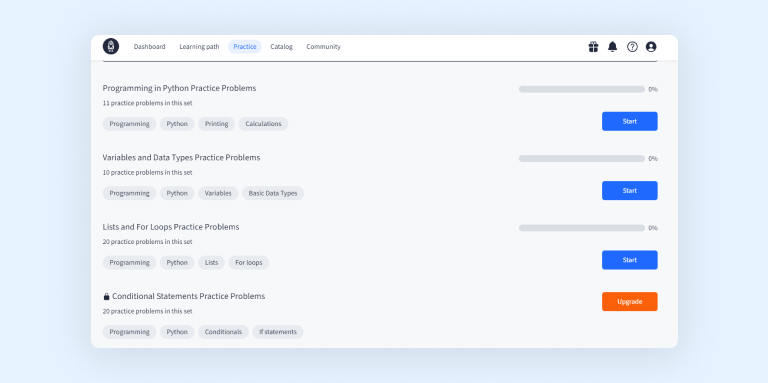Start Lists and For Loops Practice Problems
The width and height of the screenshot is (768, 383).
[629, 260]
